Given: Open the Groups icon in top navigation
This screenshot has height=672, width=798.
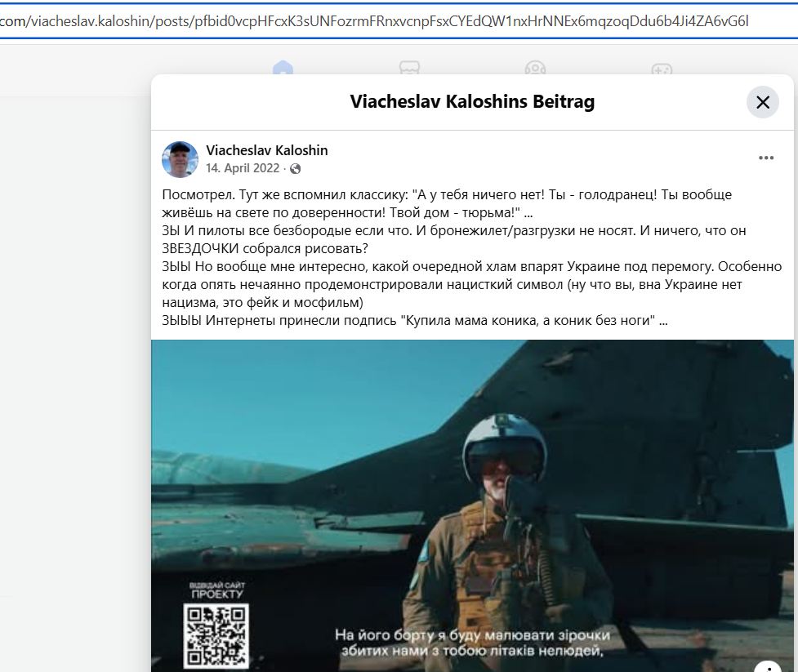Looking at the screenshot, I should [x=535, y=69].
